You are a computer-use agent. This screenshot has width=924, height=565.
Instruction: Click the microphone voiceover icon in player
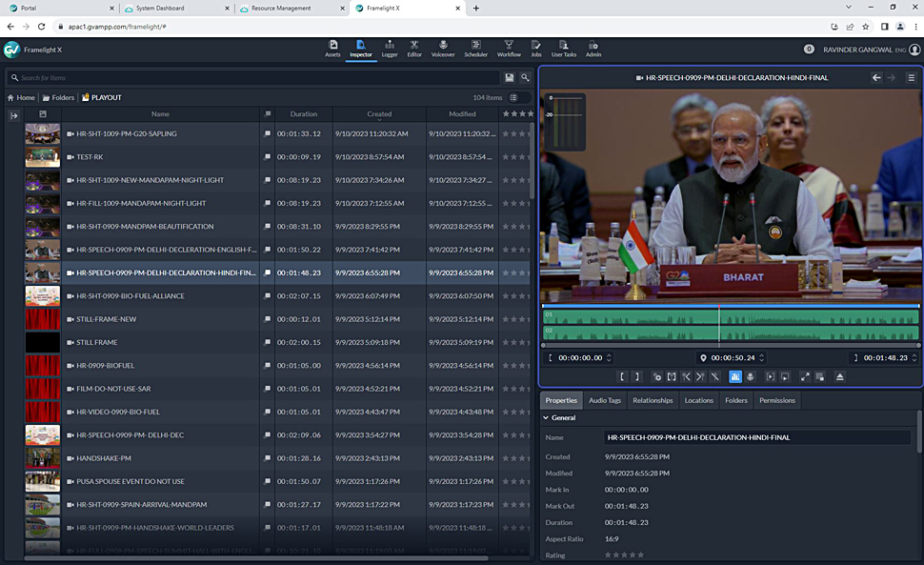point(751,377)
